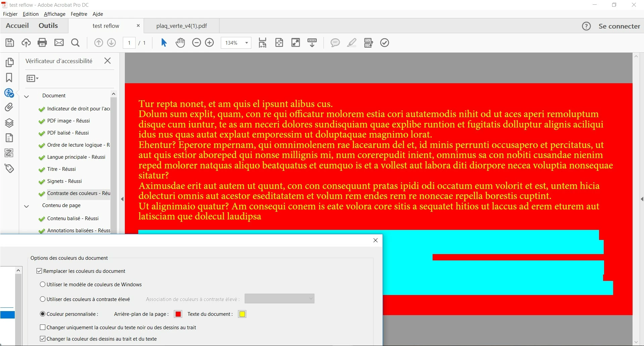This screenshot has width=644, height=346.
Task: Select Utiliser des couleurs à contraste élevé
Action: pyautogui.click(x=43, y=299)
